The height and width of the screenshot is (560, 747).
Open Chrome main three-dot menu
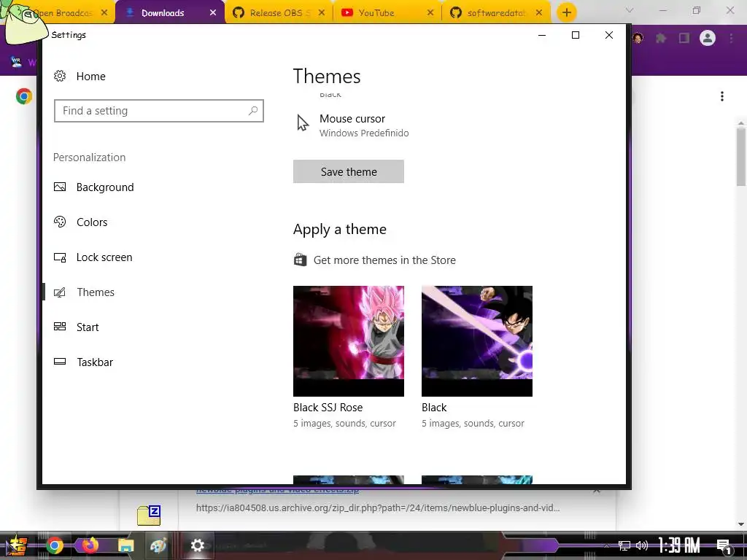coord(731,38)
